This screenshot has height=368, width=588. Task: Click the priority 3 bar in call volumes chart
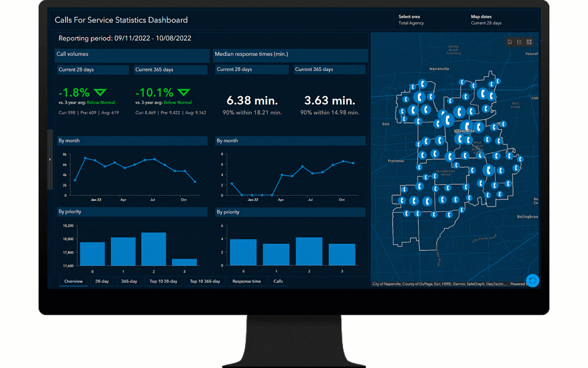click(184, 262)
